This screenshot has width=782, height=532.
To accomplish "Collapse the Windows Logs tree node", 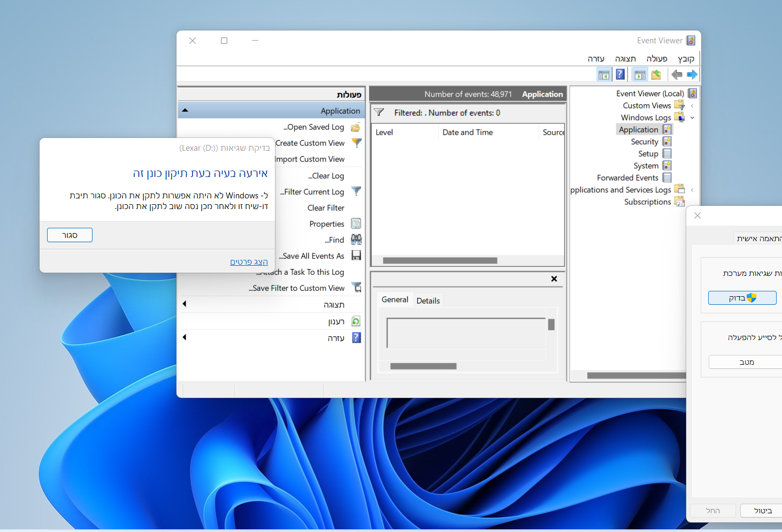I will [692, 118].
